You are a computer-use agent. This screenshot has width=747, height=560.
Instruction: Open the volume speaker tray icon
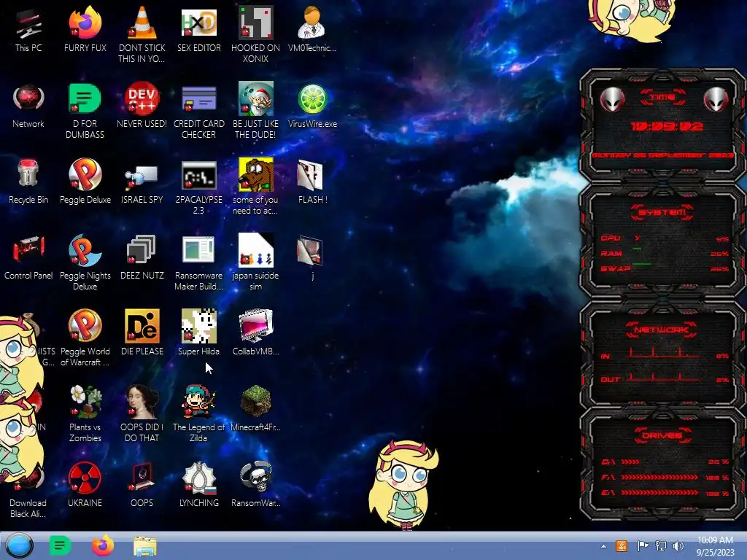pos(678,546)
